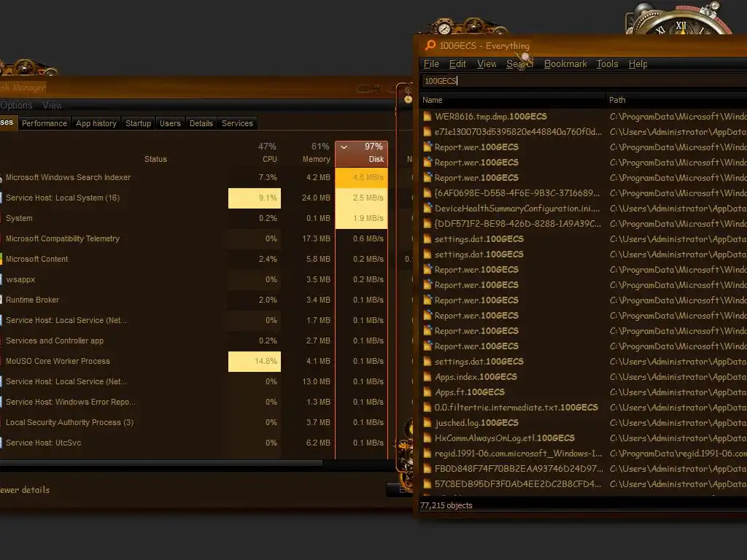
Task: Switch to the App history tab
Action: (96, 123)
